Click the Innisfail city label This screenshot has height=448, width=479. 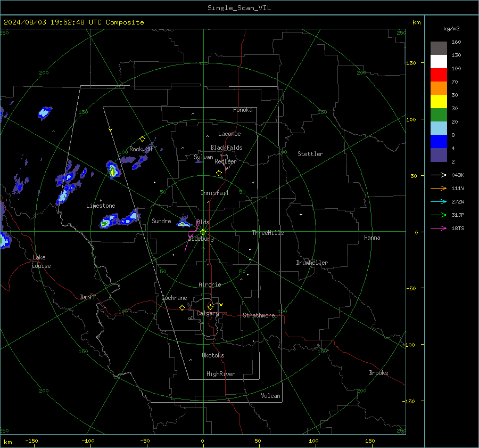(214, 193)
